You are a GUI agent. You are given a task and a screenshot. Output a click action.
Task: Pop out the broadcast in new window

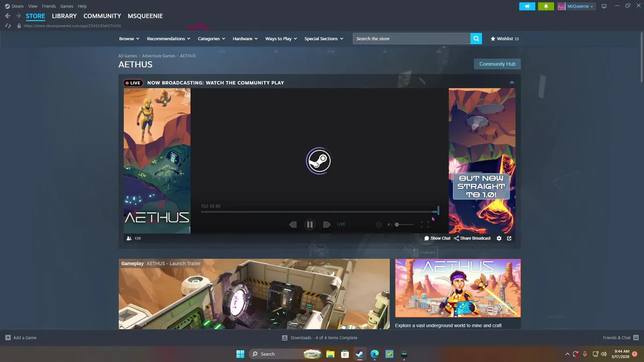coord(509,238)
